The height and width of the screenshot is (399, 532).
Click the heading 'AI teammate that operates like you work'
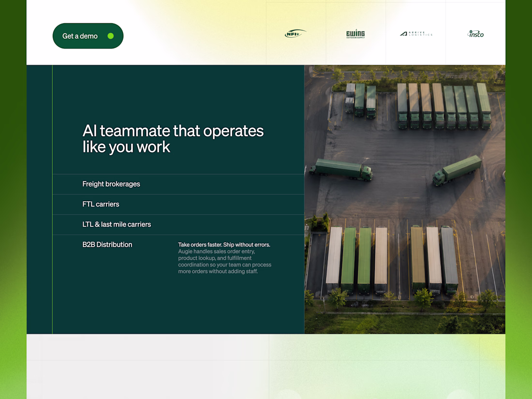(x=173, y=139)
